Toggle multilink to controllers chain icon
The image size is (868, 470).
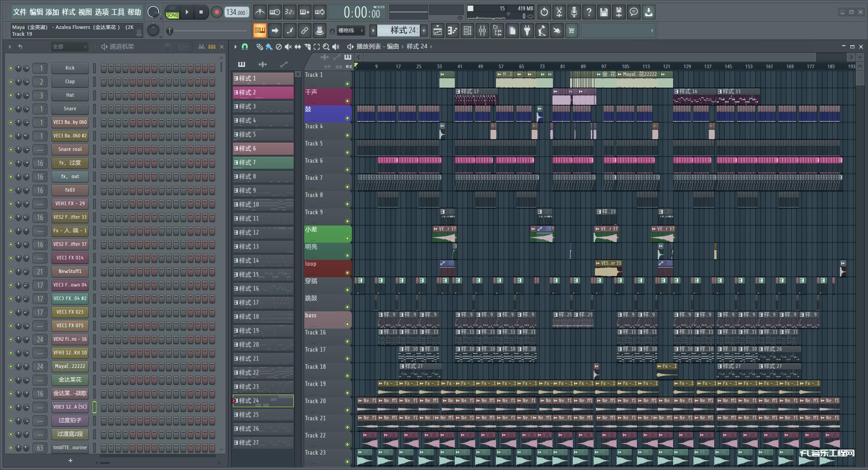tap(305, 31)
